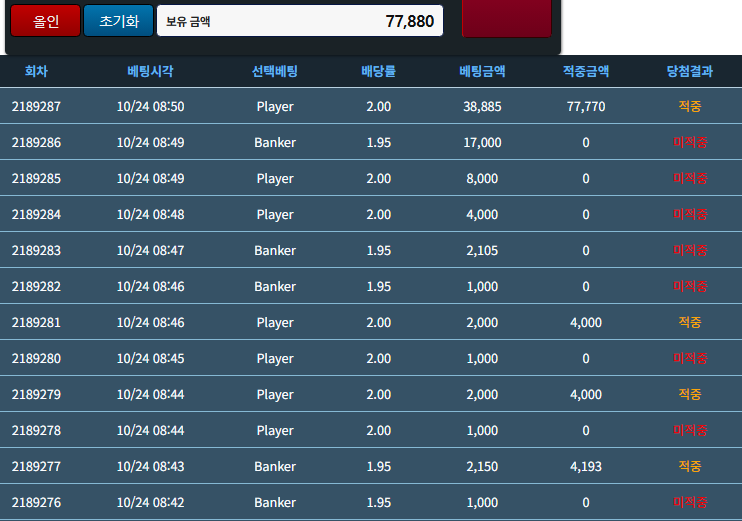Click the winning amount 77,770
Screen dimensions: 742x521
(586, 106)
